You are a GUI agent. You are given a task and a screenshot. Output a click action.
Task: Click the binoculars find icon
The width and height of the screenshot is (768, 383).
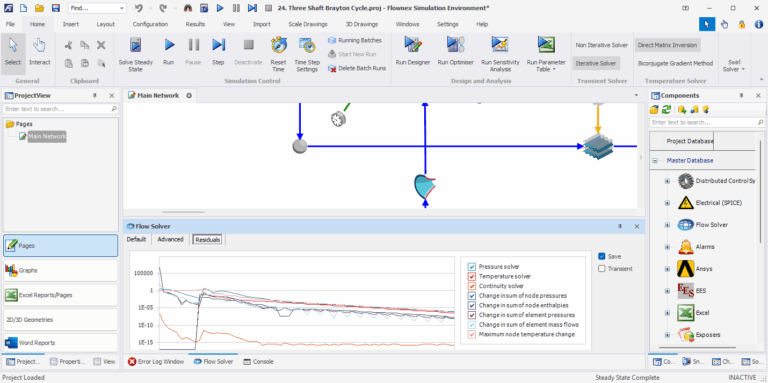tap(188, 8)
